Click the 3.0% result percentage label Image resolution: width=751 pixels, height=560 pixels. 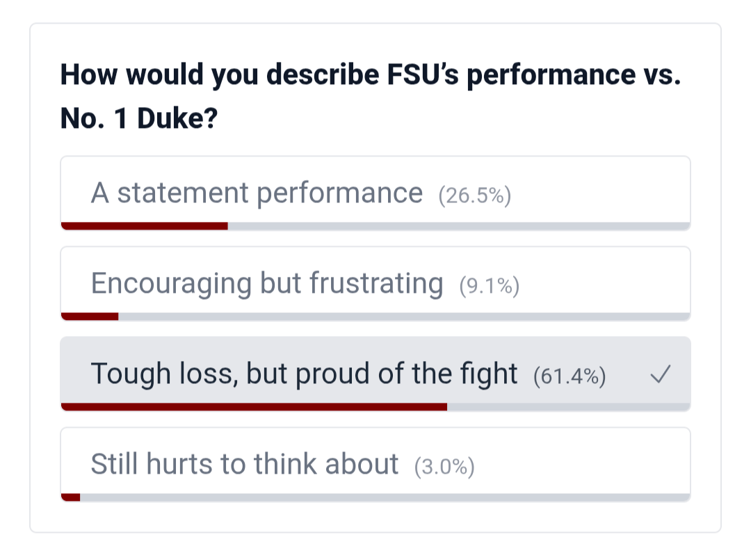444,467
